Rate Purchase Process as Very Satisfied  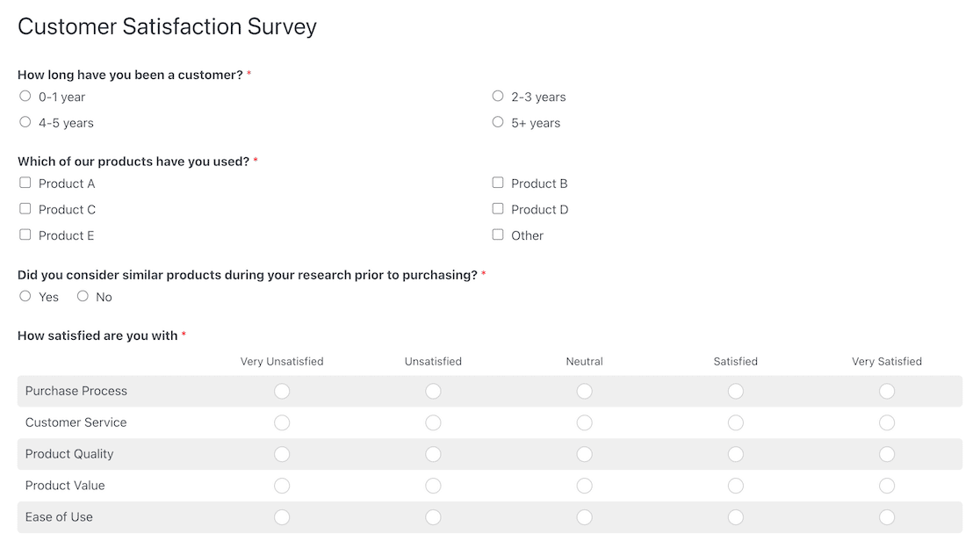click(x=887, y=391)
